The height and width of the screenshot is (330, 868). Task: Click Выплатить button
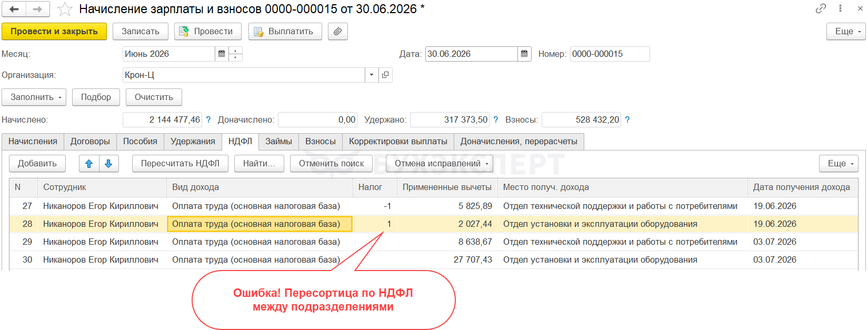pos(285,32)
